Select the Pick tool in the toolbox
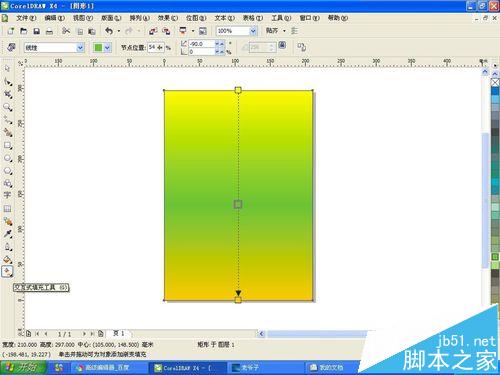Viewport: 500px width, 375px height. coord(7,68)
